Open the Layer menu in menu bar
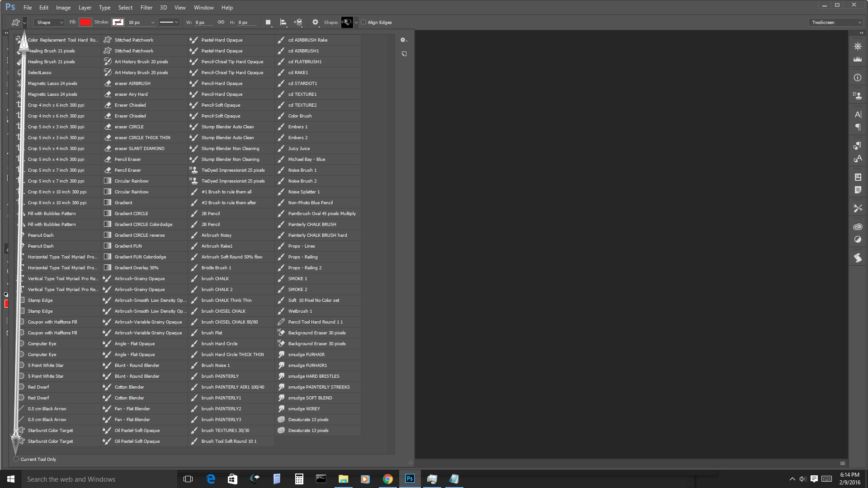The width and height of the screenshot is (868, 488). (84, 7)
